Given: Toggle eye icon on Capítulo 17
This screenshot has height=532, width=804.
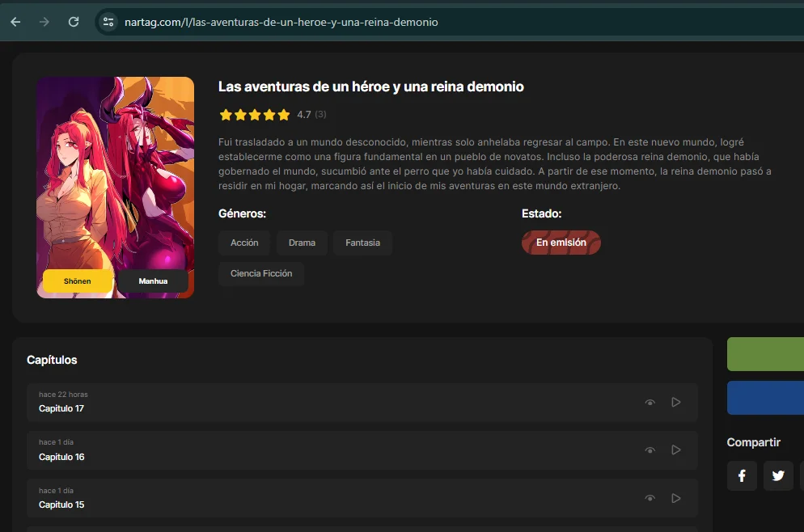Looking at the screenshot, I should tap(650, 403).
